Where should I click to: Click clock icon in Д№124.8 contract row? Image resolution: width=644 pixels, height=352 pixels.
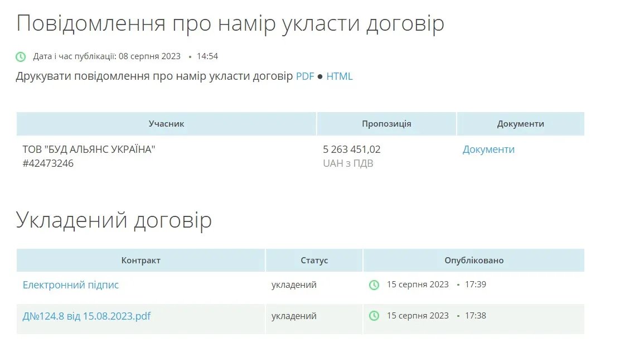click(x=374, y=316)
